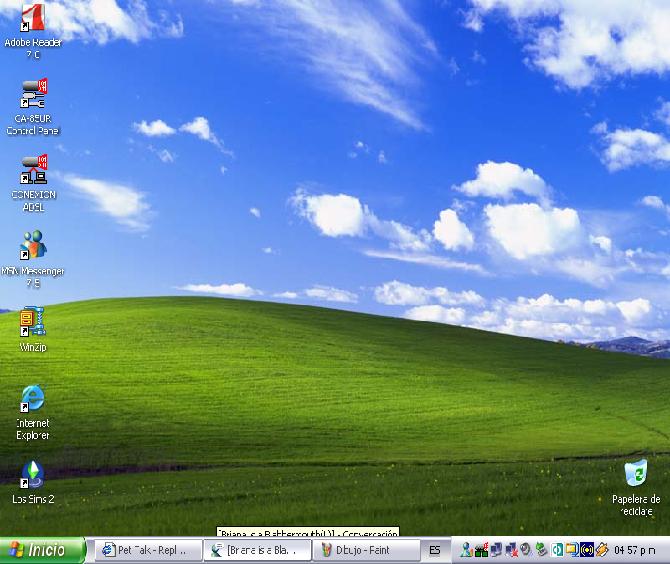Select the Los Sims 2 desktop icon
The image size is (670, 564).
33,482
